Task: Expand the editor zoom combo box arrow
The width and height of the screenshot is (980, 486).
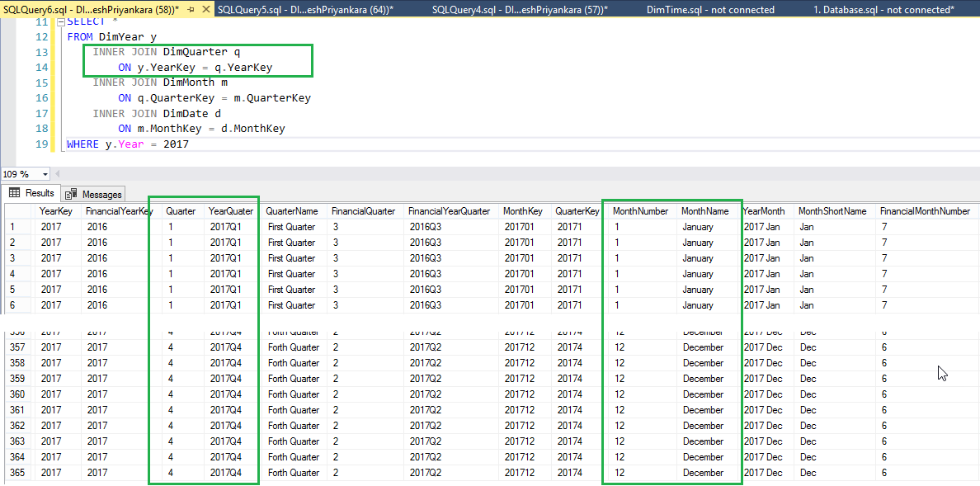Action: [x=45, y=174]
